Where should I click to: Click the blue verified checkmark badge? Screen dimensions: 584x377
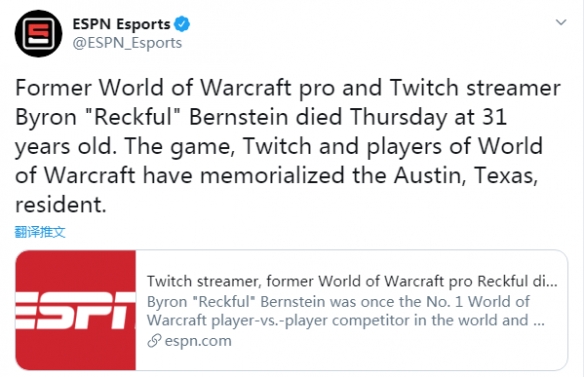(182, 24)
